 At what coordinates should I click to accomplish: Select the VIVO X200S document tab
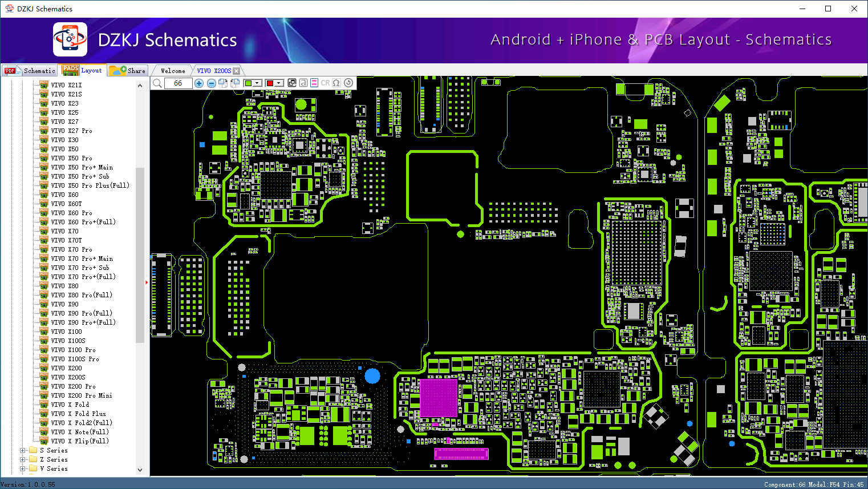pos(214,71)
